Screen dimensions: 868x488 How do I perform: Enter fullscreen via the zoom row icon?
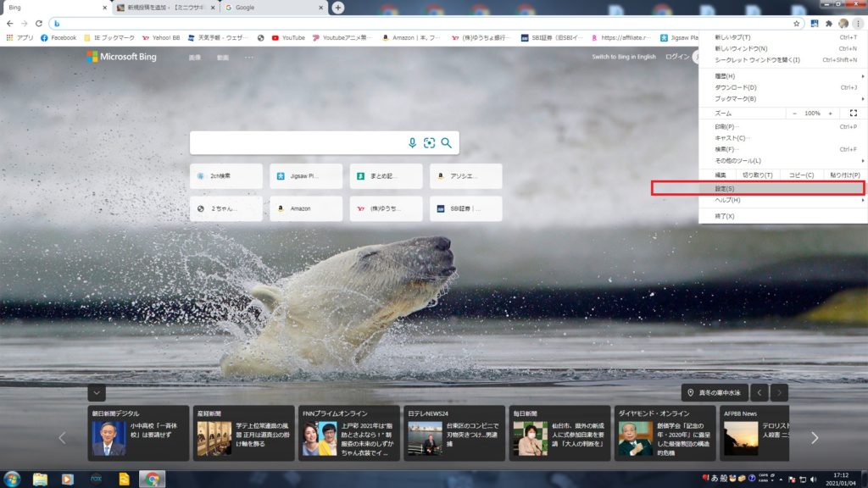[x=853, y=113]
